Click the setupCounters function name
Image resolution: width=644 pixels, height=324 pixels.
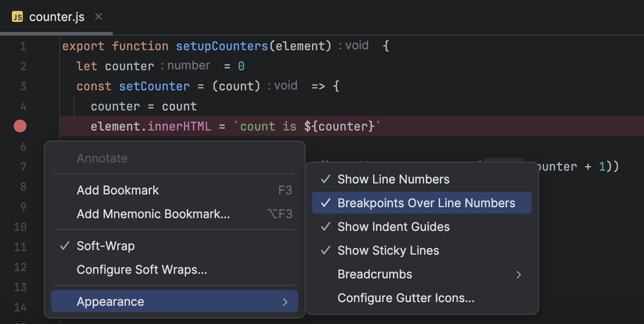222,46
